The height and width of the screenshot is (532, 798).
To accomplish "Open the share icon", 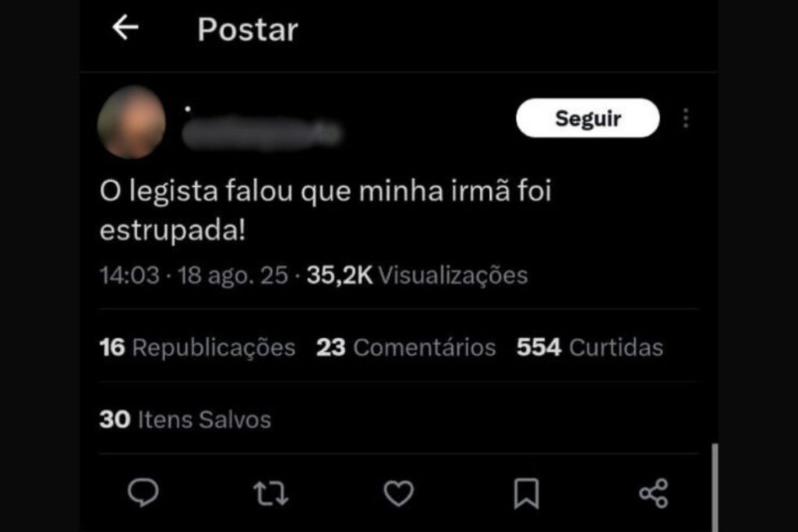I will coord(654,493).
